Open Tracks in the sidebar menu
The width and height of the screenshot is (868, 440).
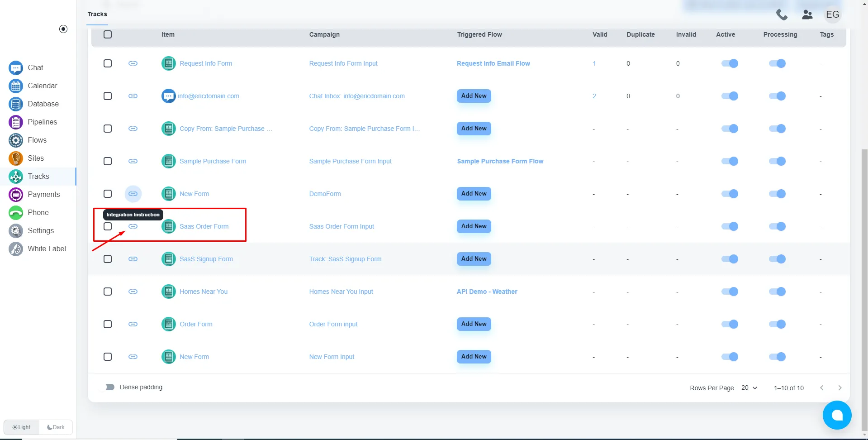point(38,177)
